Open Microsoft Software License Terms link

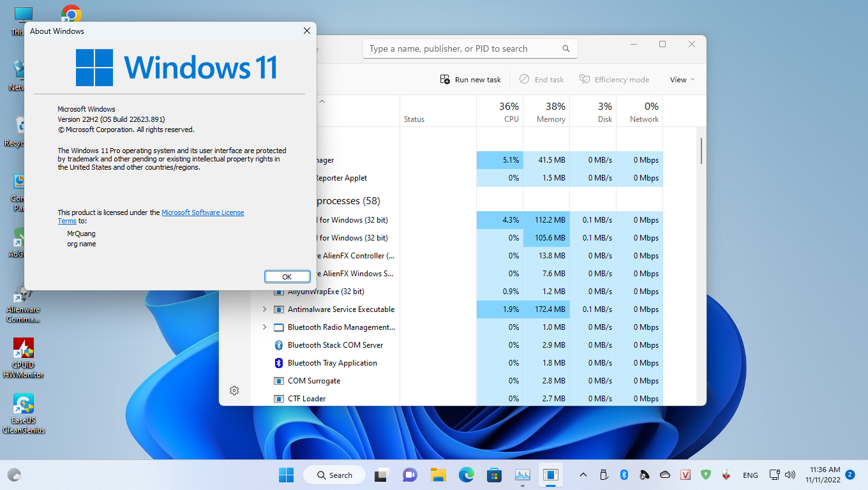pyautogui.click(x=203, y=212)
